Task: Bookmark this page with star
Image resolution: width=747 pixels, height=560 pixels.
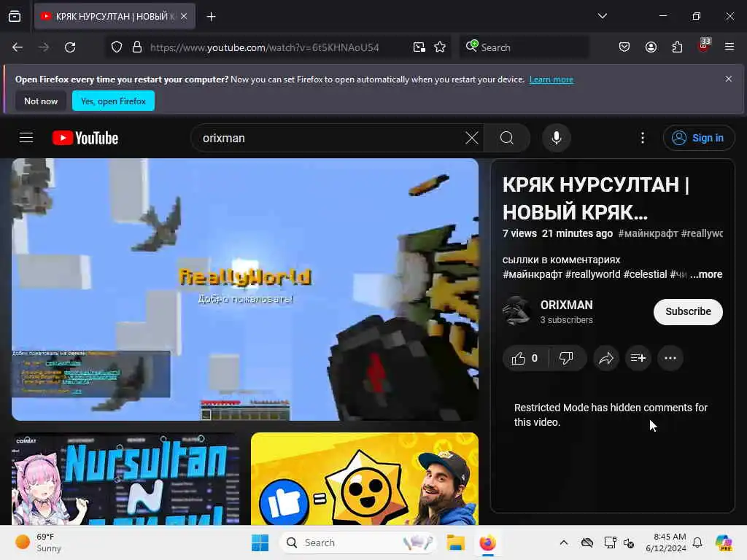Action: 440,47
